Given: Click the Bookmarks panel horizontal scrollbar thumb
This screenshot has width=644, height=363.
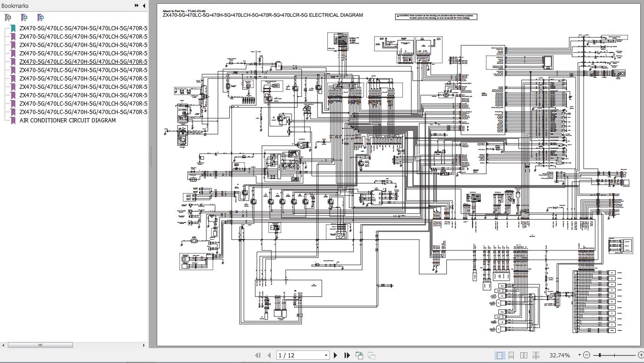Looking at the screenshot, I should (40, 345).
